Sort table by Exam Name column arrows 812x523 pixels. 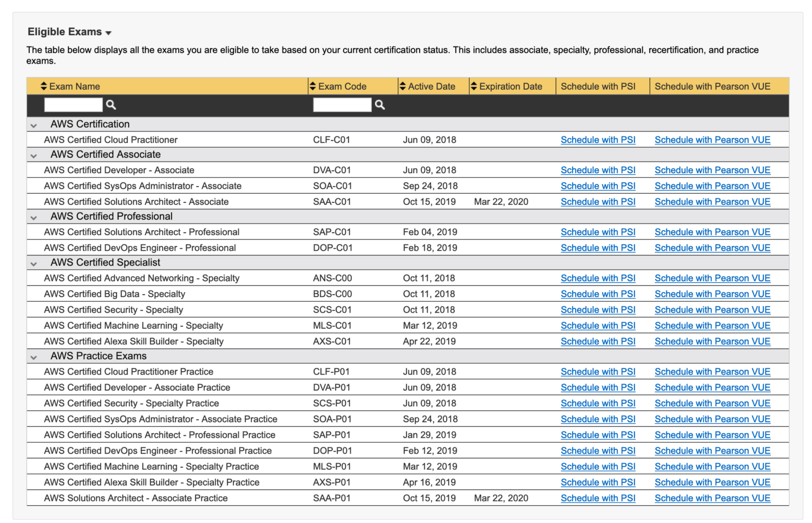pyautogui.click(x=44, y=86)
